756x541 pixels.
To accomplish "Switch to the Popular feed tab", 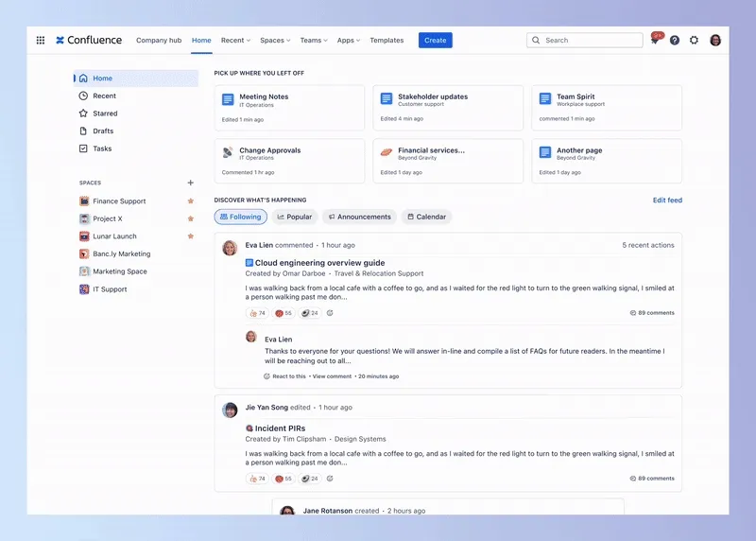I will click(295, 217).
